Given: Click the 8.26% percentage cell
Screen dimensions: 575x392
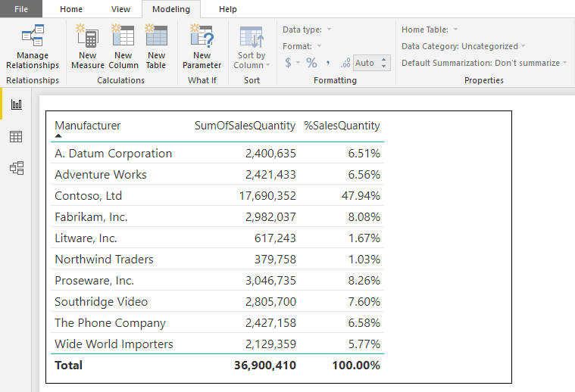Looking at the screenshot, I should pos(364,281).
